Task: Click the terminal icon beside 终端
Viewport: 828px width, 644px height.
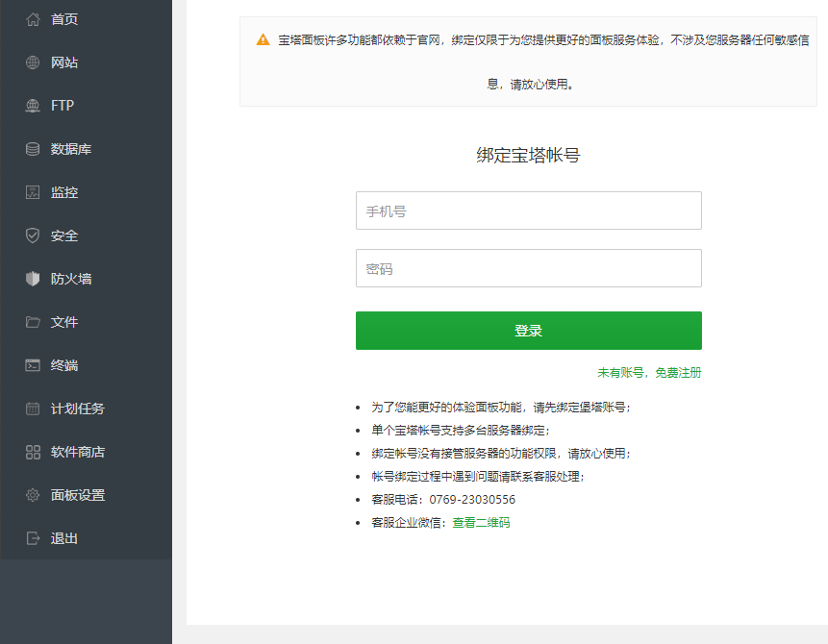Action: tap(33, 365)
